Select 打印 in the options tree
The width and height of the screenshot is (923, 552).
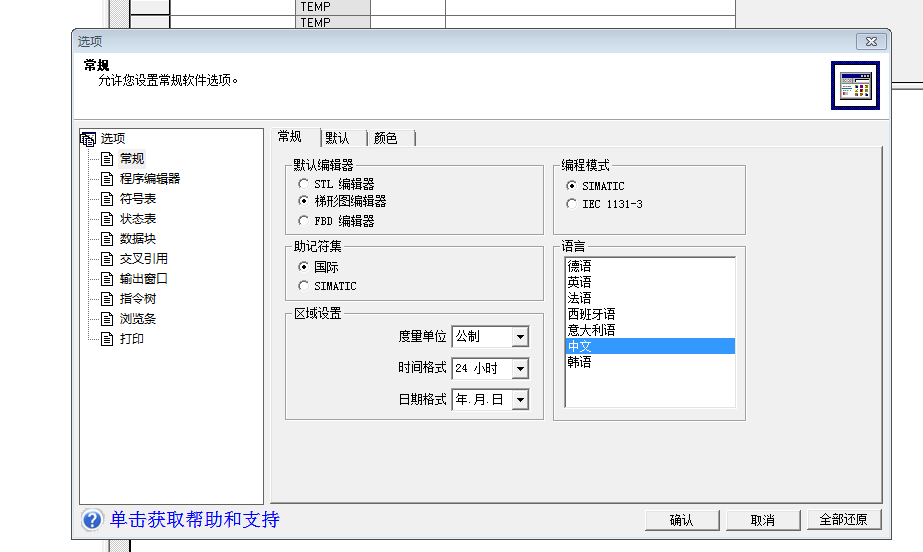132,338
